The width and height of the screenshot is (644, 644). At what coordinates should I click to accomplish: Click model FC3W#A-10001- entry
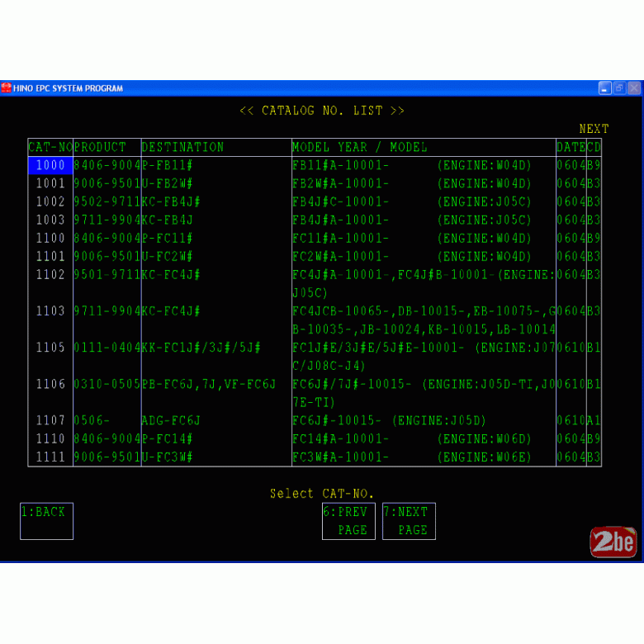412,457
